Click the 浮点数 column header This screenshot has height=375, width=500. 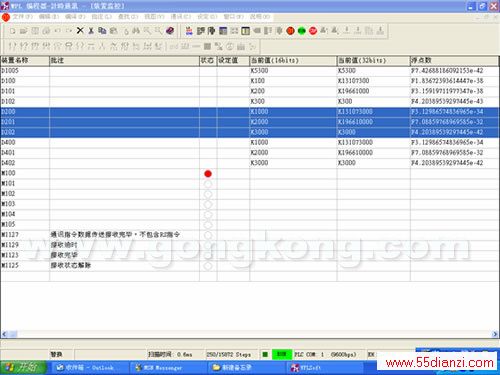point(454,60)
